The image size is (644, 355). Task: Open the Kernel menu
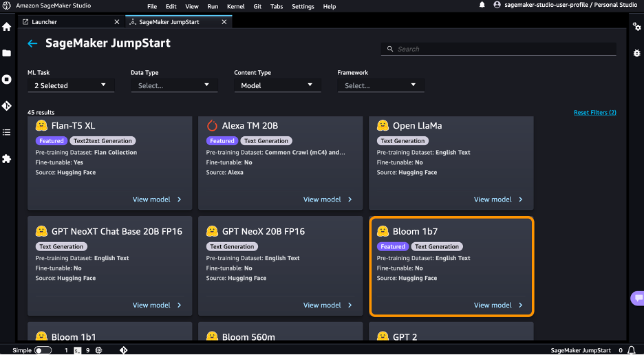tap(236, 7)
